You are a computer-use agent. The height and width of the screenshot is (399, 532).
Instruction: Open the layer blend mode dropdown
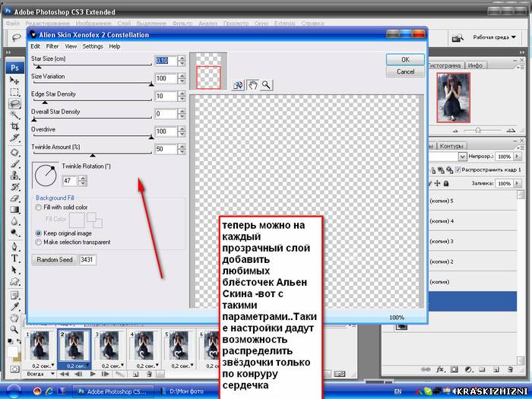coord(462,157)
